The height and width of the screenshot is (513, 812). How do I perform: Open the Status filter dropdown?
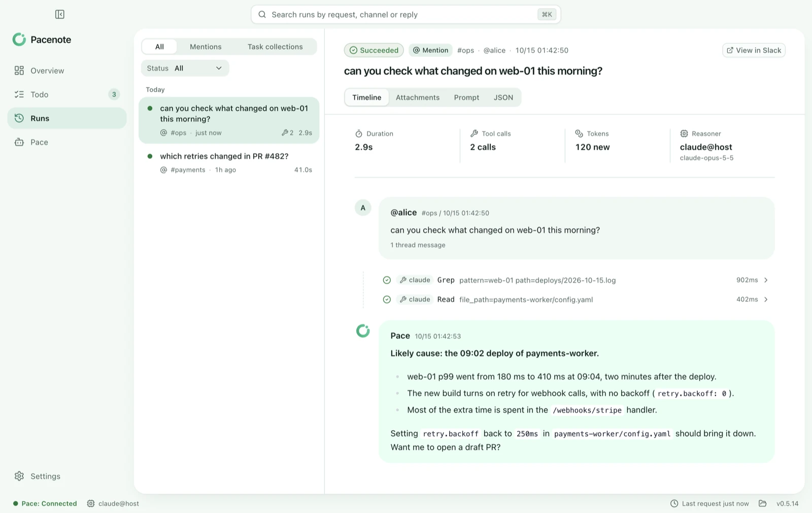(185, 68)
